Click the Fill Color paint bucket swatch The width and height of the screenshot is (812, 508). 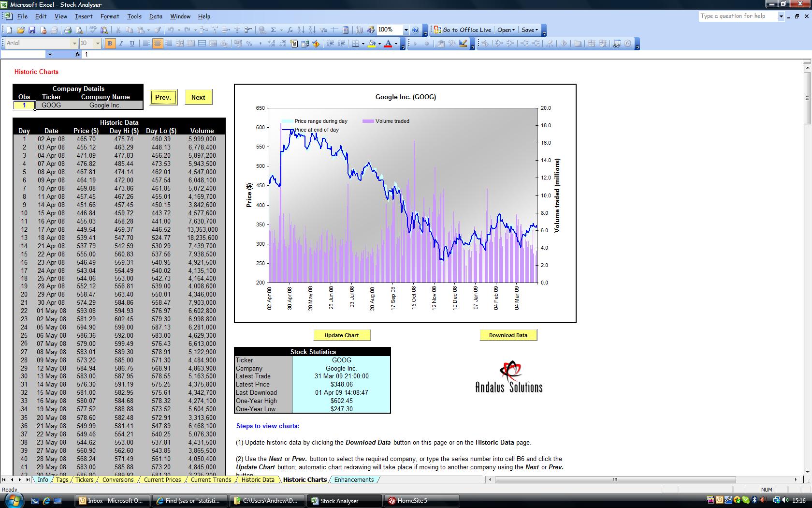click(x=372, y=44)
